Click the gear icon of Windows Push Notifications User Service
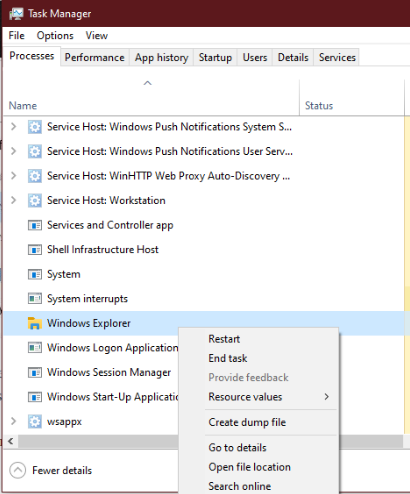410x494 pixels. [x=35, y=151]
